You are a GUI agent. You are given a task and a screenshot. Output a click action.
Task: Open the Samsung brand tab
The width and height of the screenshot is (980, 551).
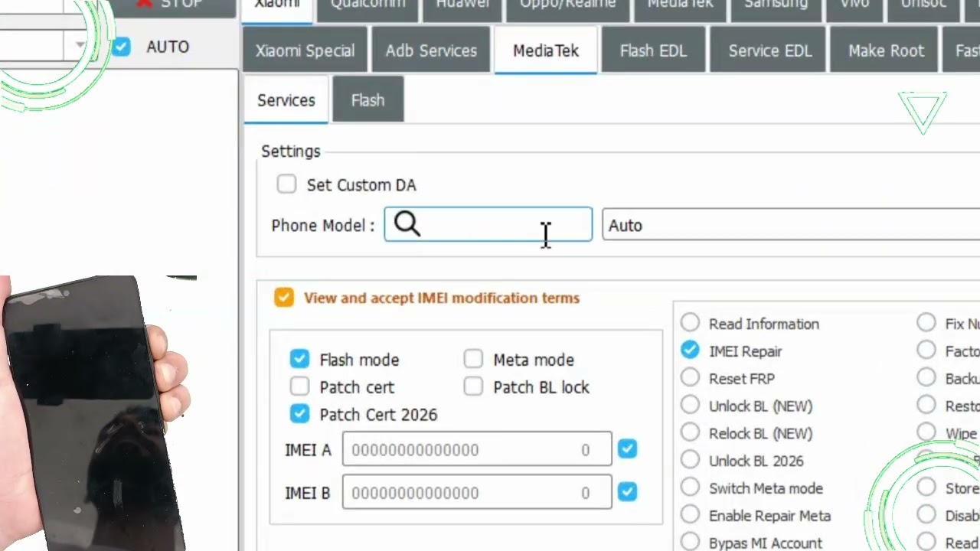pyautogui.click(x=776, y=9)
